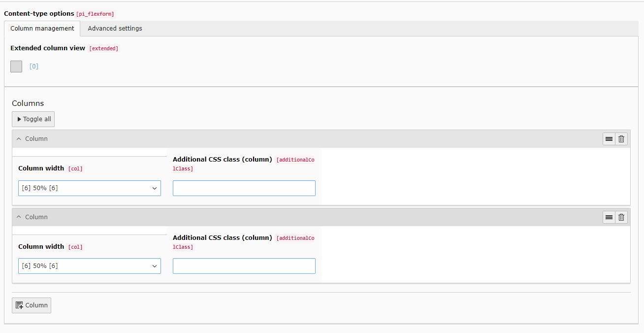The height and width of the screenshot is (333, 644).
Task: Delete the second Column with the trash icon
Action: tap(621, 217)
